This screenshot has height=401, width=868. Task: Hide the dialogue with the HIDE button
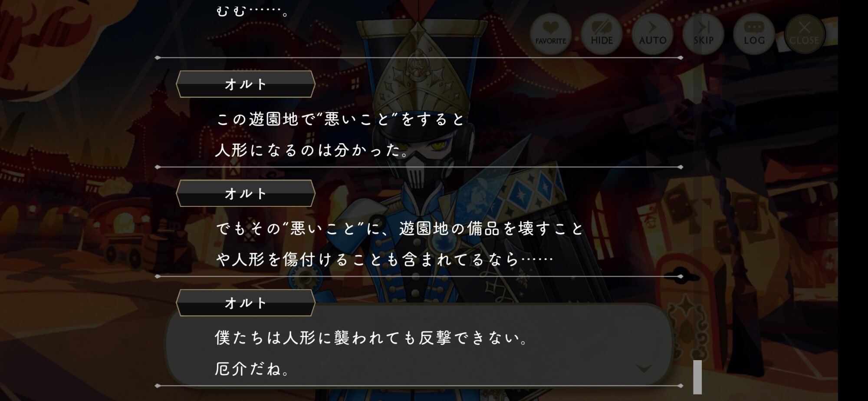click(602, 34)
